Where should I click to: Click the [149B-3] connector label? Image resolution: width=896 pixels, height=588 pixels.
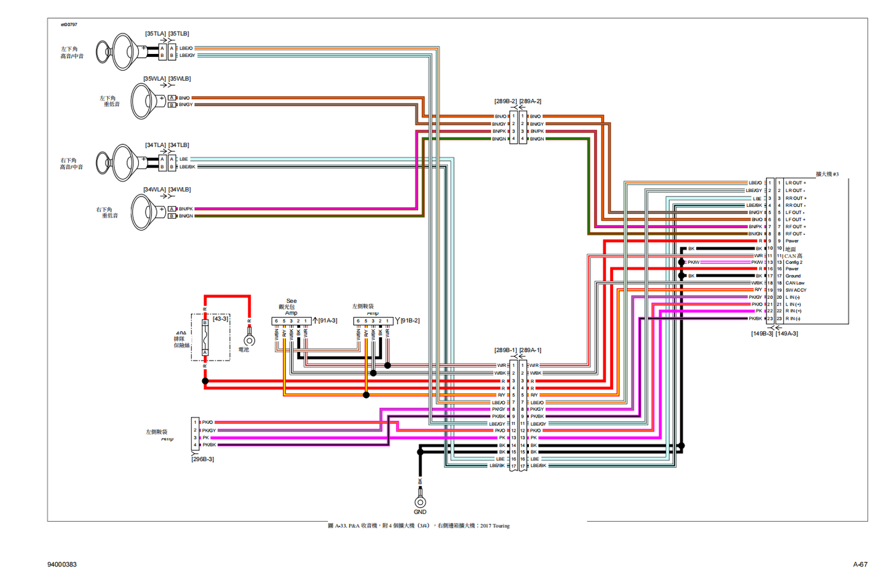[x=762, y=333]
